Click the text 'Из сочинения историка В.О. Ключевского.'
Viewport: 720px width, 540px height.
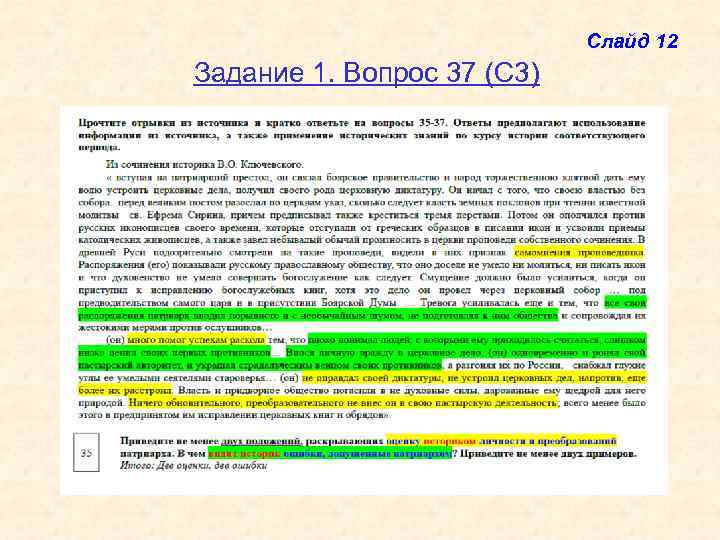[x=205, y=164]
